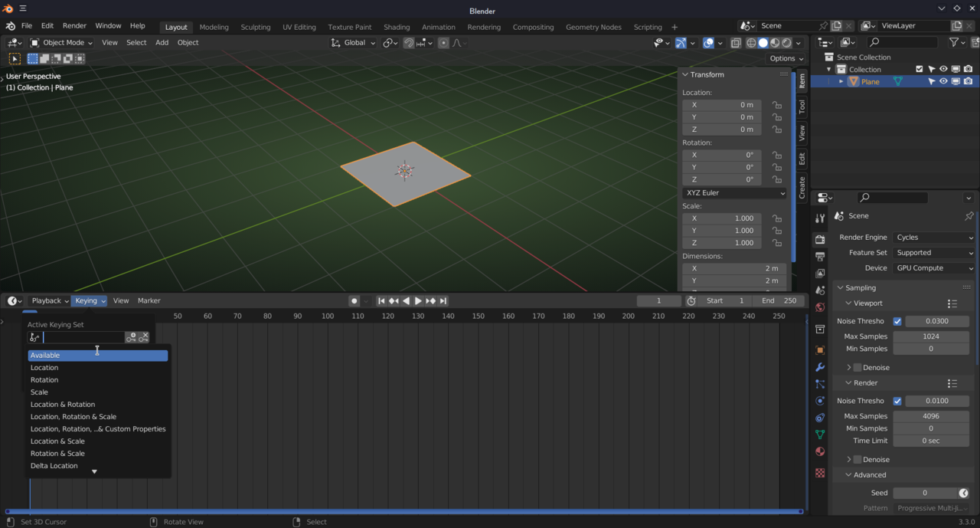Open the Modifier properties (wrench icon)
980x528 pixels.
[x=819, y=367]
